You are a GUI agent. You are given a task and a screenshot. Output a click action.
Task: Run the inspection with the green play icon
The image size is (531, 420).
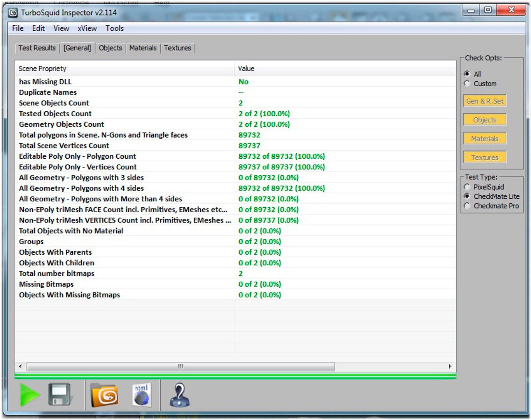coord(30,395)
